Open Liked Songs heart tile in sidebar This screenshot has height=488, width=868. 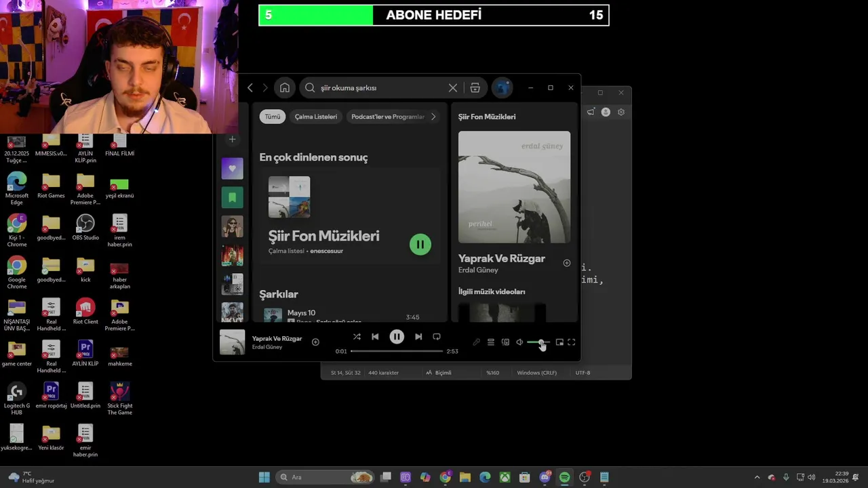click(232, 168)
